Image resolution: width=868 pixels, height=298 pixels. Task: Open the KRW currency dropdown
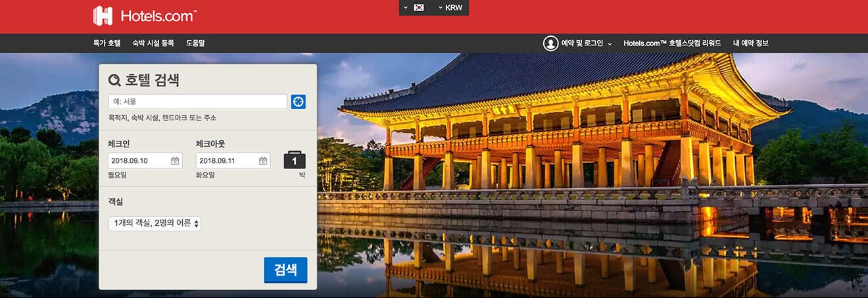coord(450,7)
